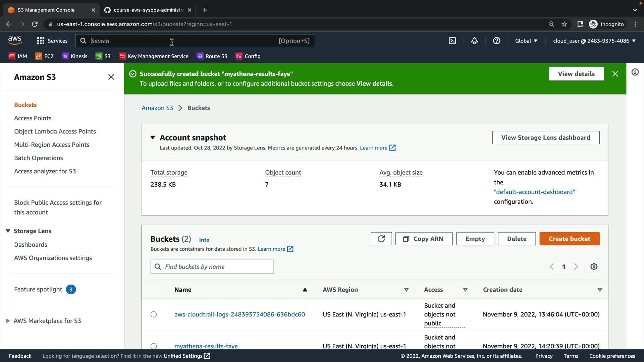Click the Create bucket button
Screen dimensions: 644x362
click(x=569, y=239)
